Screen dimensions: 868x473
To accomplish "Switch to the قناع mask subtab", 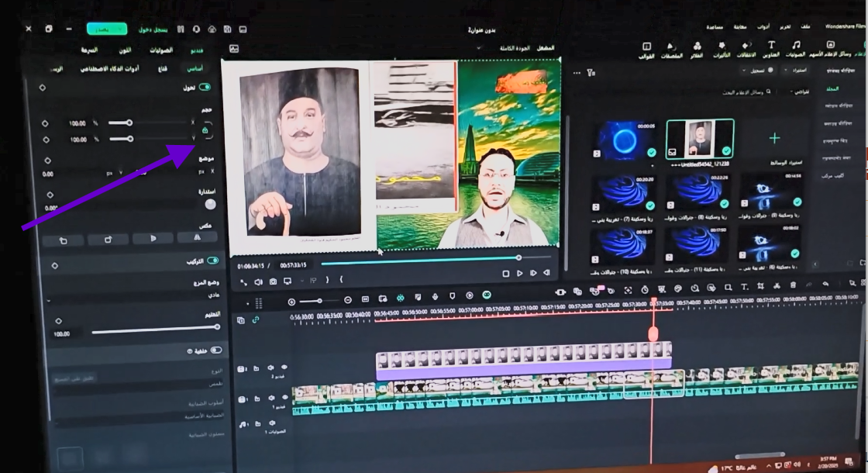I will tap(162, 69).
